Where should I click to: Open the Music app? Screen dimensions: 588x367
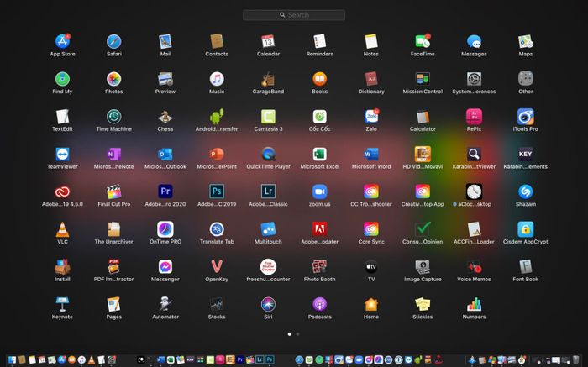217,79
